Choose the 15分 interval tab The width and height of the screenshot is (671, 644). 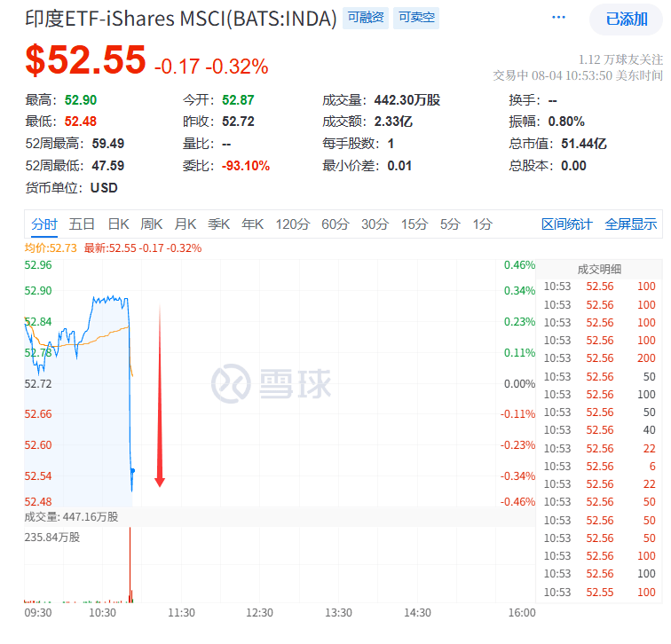click(414, 224)
